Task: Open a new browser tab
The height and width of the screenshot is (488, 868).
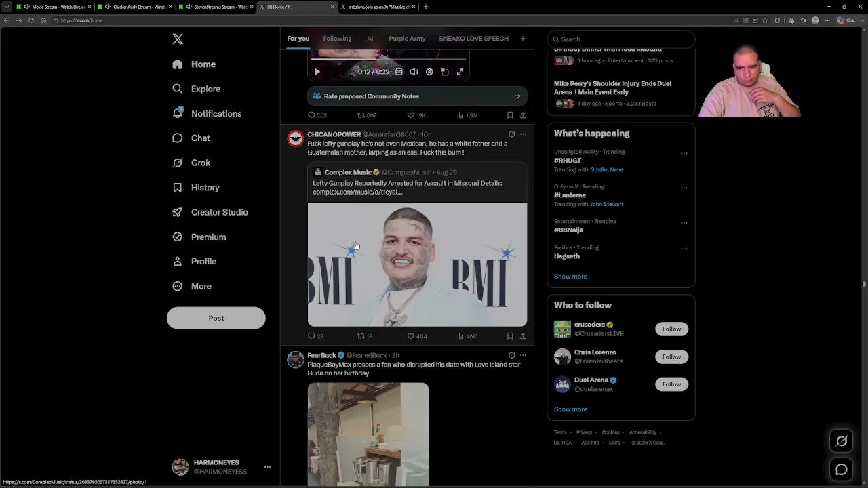Action: 426,7
